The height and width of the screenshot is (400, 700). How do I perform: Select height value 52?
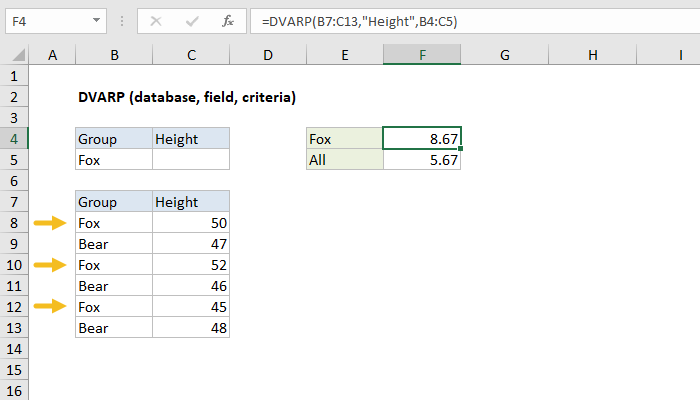[191, 265]
